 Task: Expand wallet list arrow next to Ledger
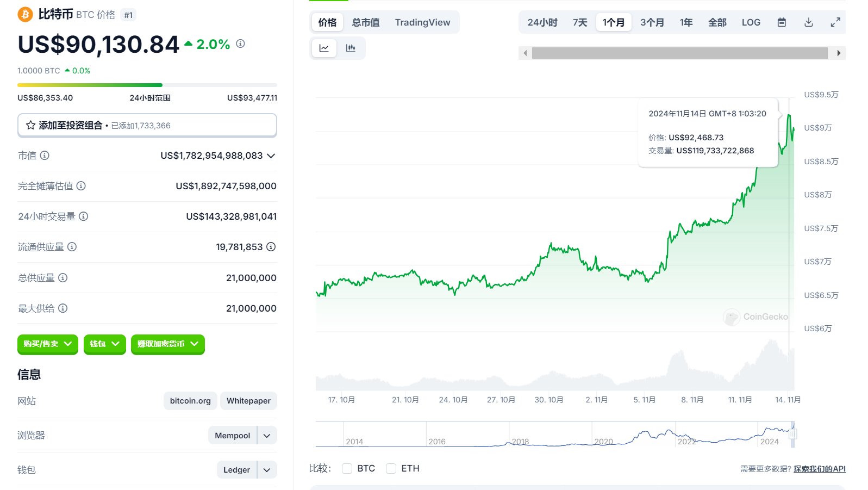[x=267, y=470]
